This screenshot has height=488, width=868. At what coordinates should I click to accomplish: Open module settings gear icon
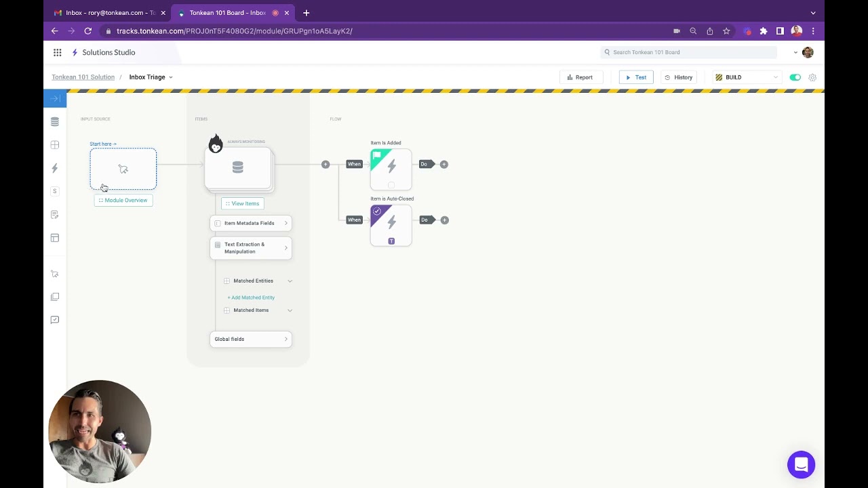click(x=812, y=77)
